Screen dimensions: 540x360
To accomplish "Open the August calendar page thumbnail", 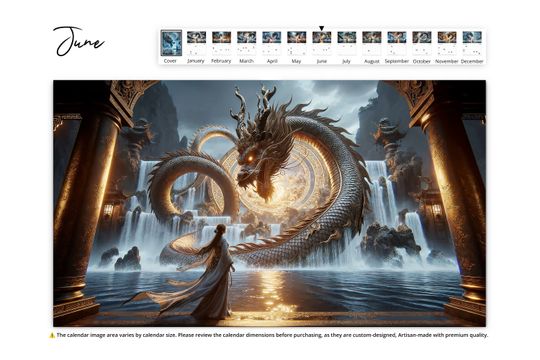I will click(372, 43).
